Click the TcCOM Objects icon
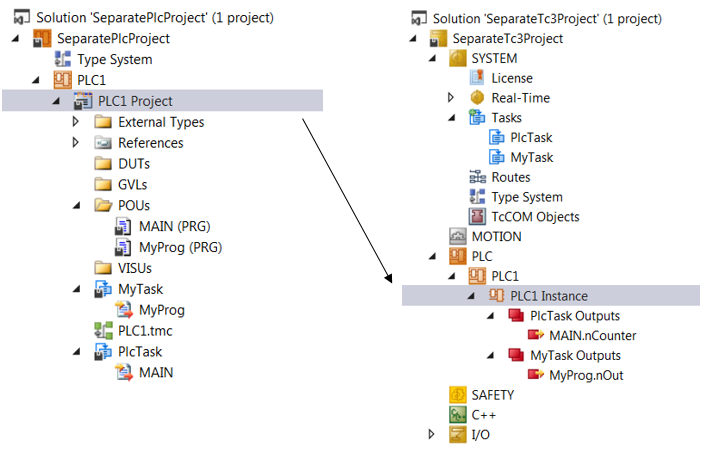Viewport: 713px width, 453px height. [477, 216]
